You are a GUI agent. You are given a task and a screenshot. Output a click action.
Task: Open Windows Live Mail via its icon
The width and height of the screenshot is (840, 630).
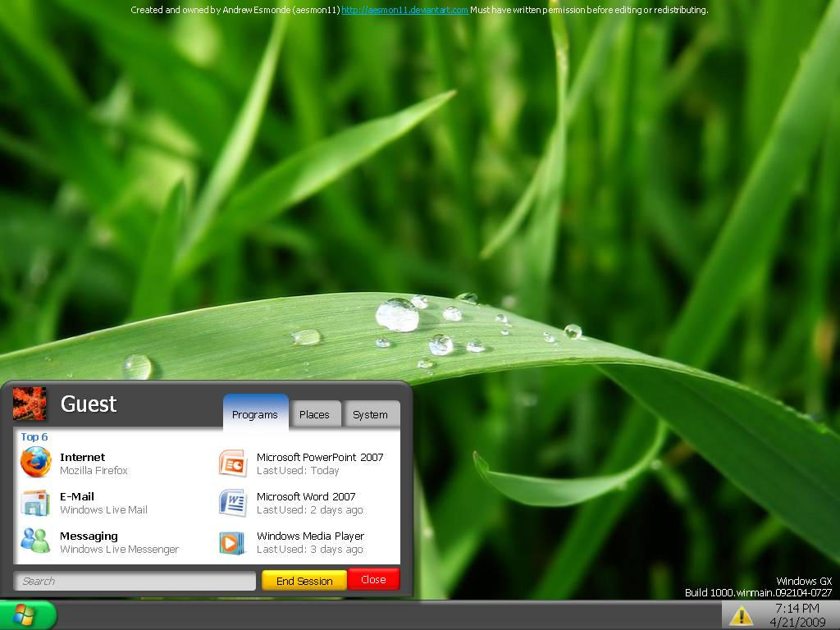[x=34, y=502]
